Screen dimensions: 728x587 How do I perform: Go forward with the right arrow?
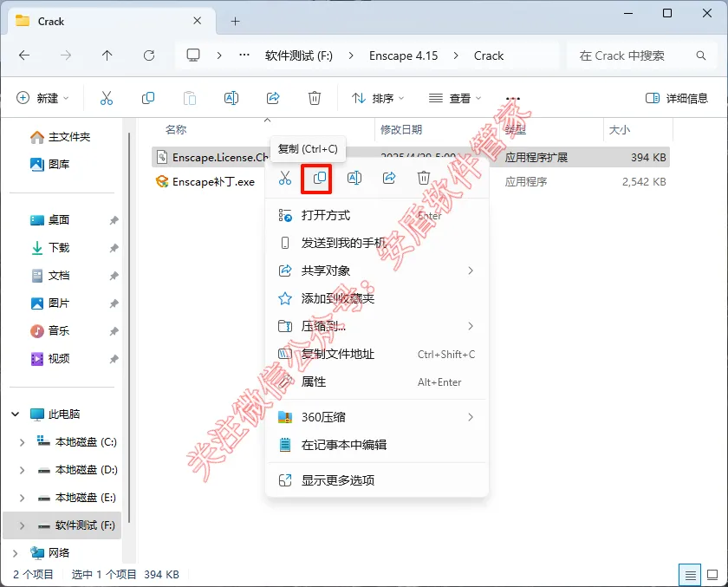66,55
